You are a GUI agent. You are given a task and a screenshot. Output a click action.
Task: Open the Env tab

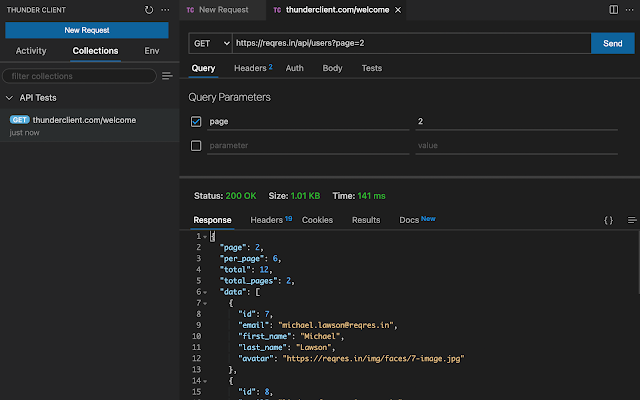152,51
